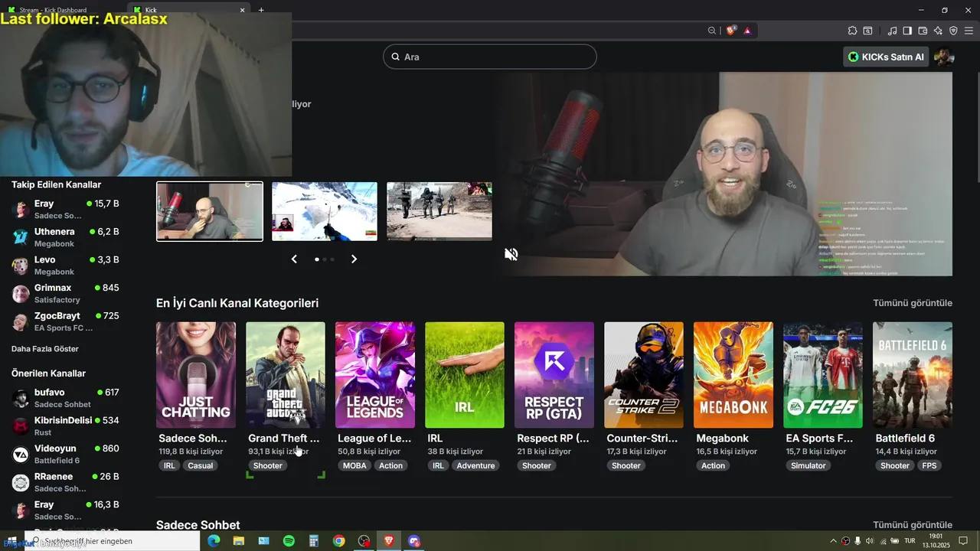Open a new browser tab with plus

tap(261, 10)
